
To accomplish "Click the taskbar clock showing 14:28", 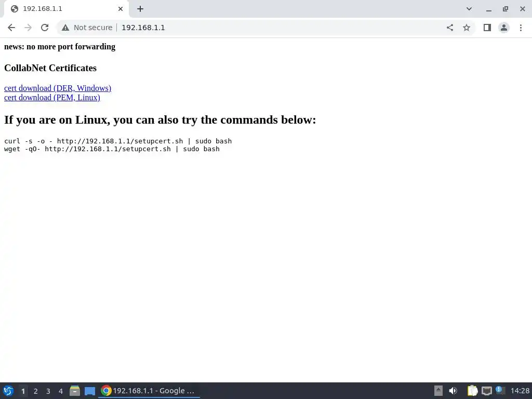I will 520,391.
